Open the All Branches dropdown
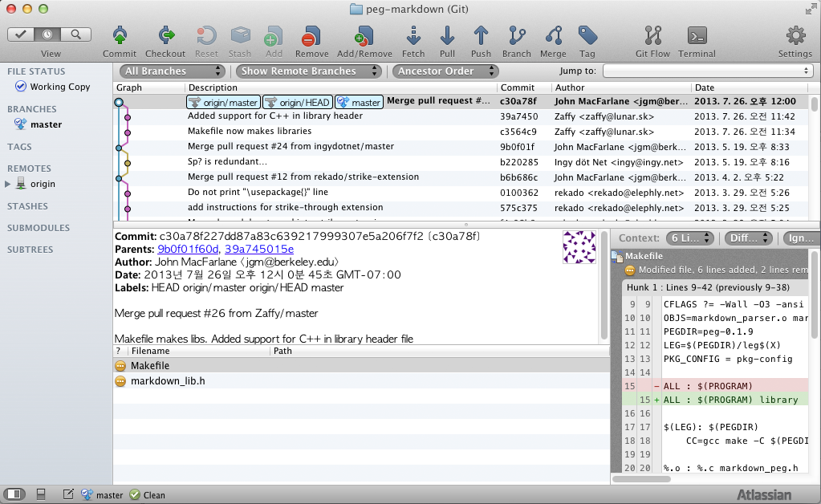Image resolution: width=821 pixels, height=504 pixels. tap(173, 71)
